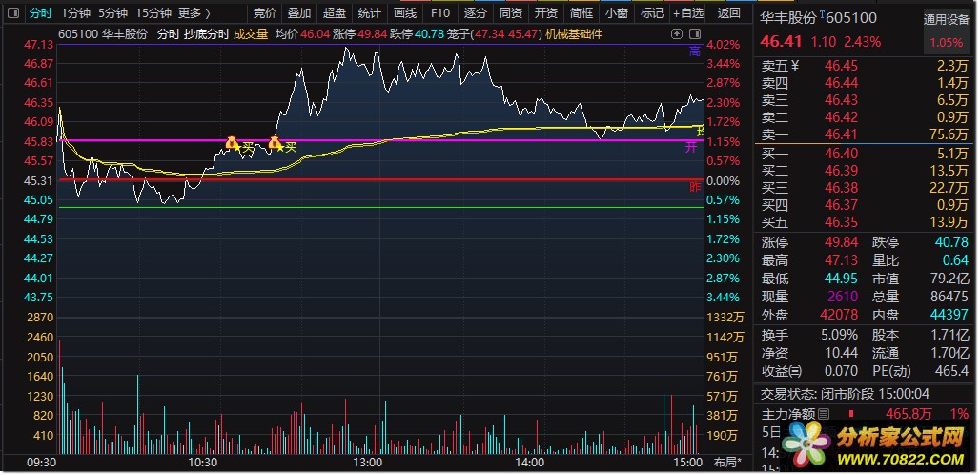
Task: Switch to 5分钟 chart period
Action: [113, 12]
